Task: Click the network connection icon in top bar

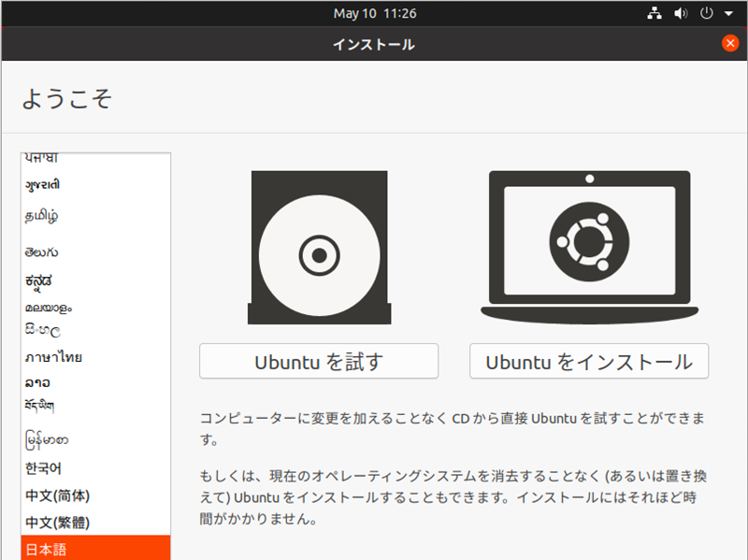Action: pos(654,13)
